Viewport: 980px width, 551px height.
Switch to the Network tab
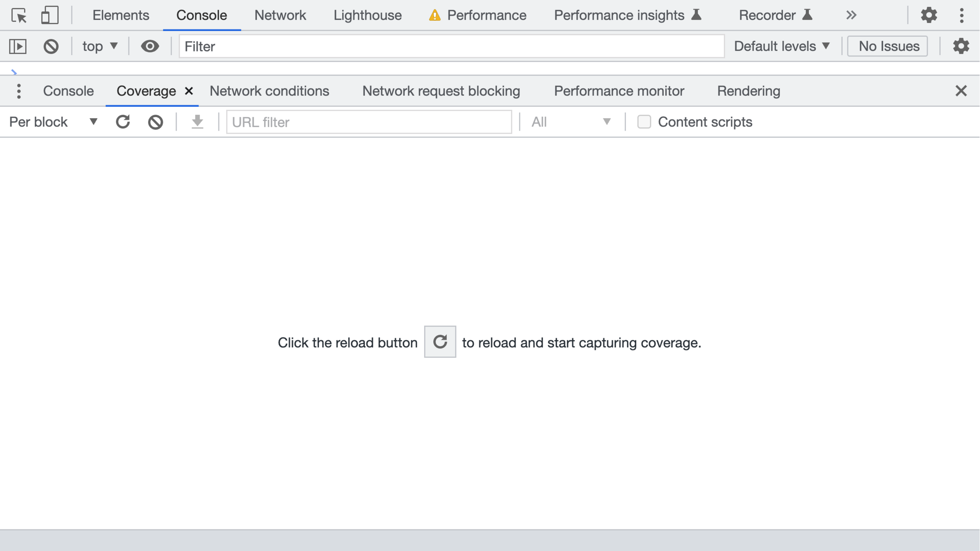280,16
